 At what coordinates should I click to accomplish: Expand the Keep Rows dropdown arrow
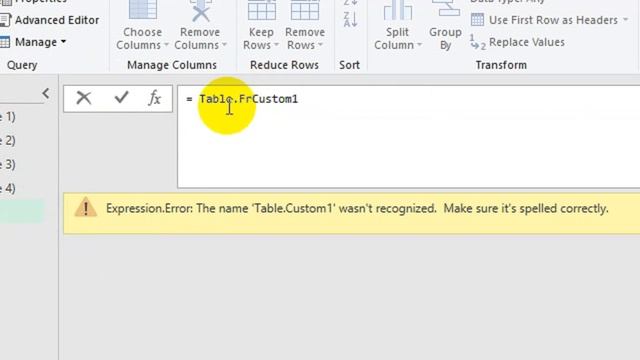click(276, 45)
